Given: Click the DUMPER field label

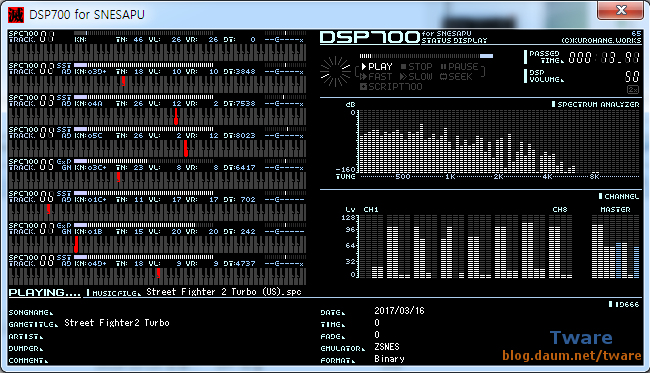Looking at the screenshot, I should pos(26,349).
